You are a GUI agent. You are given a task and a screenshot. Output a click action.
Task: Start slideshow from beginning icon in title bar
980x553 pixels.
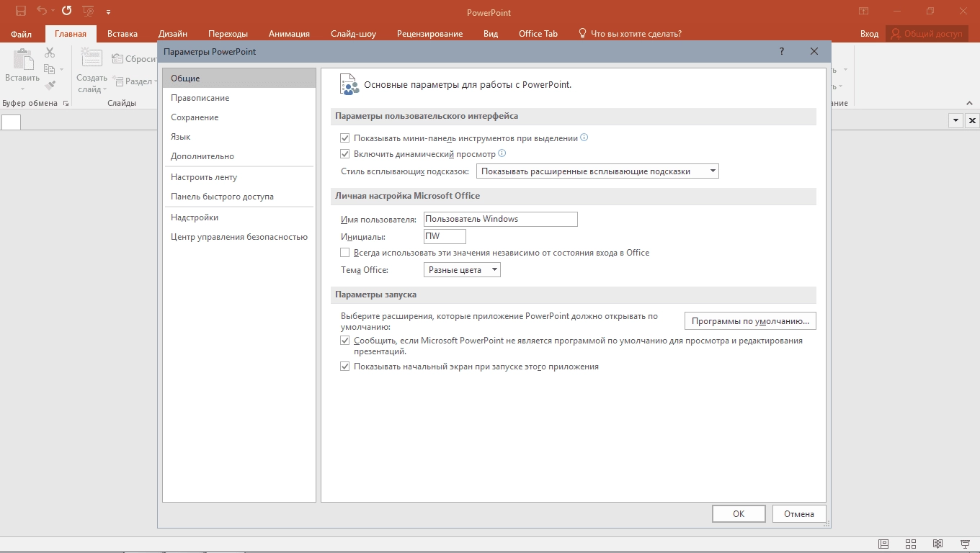click(x=88, y=11)
